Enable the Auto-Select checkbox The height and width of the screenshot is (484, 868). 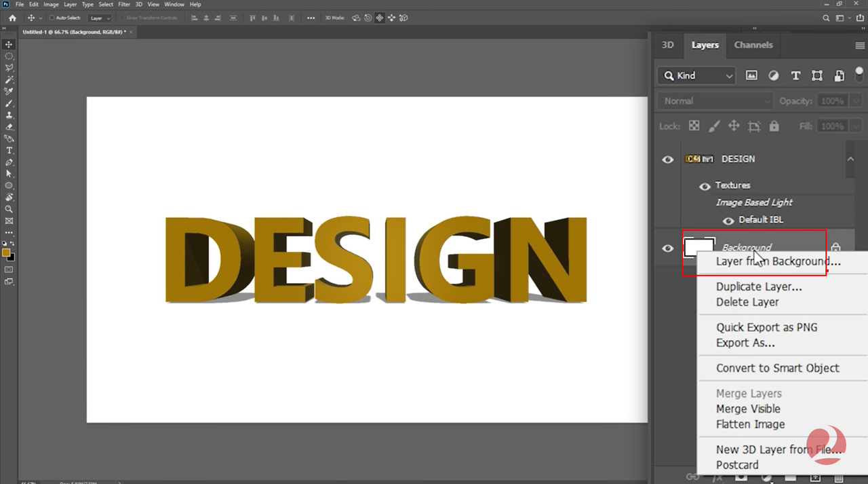(x=52, y=18)
